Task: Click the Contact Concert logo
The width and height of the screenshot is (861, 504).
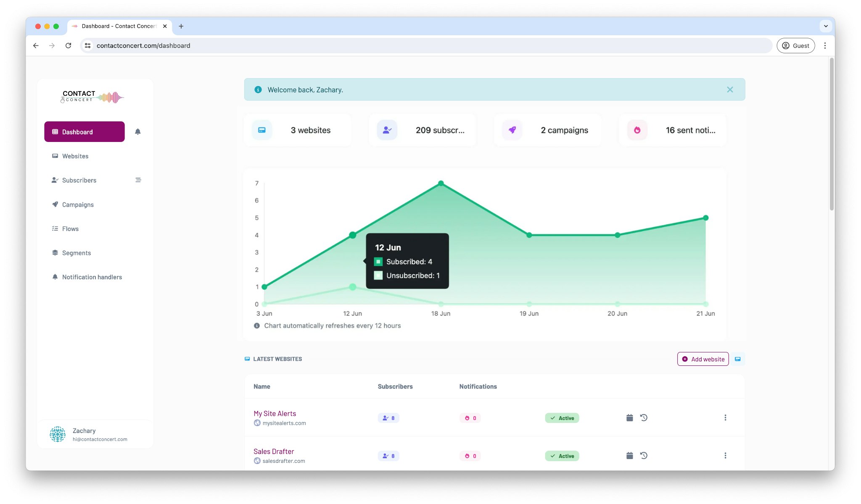Action: coord(92,97)
